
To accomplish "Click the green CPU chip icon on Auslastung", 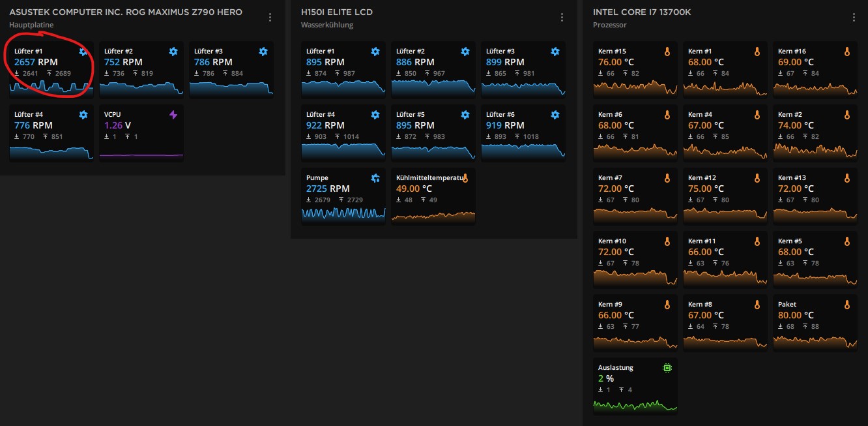I will click(x=667, y=368).
